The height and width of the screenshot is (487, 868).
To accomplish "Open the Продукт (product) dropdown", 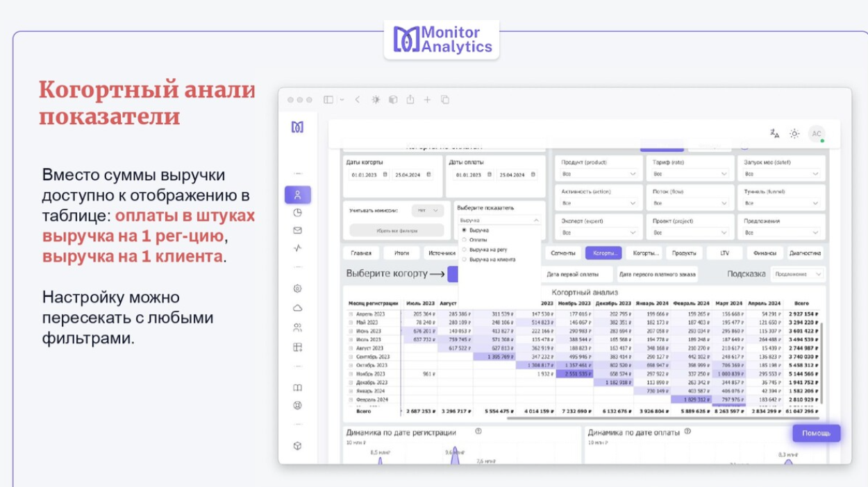I will [599, 174].
